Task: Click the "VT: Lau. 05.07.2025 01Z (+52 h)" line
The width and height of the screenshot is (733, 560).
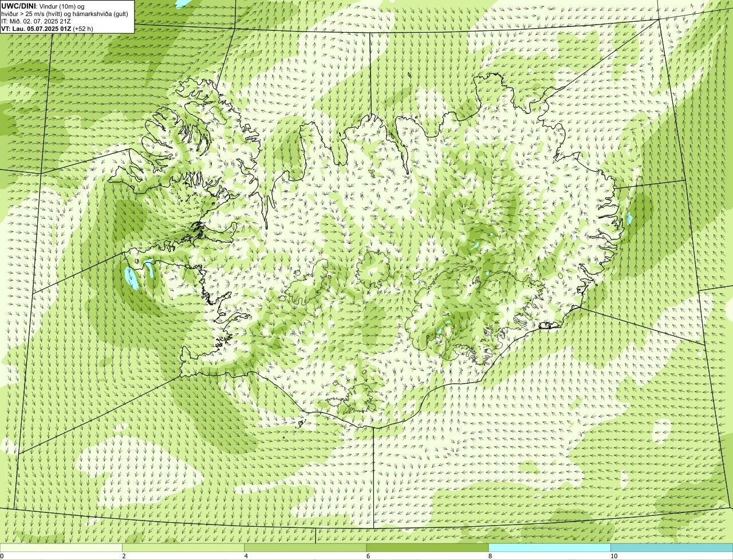Action: pos(47,29)
